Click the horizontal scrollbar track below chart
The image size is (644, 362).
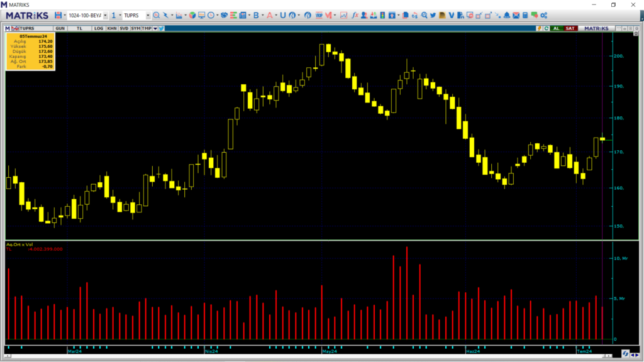[304, 356]
